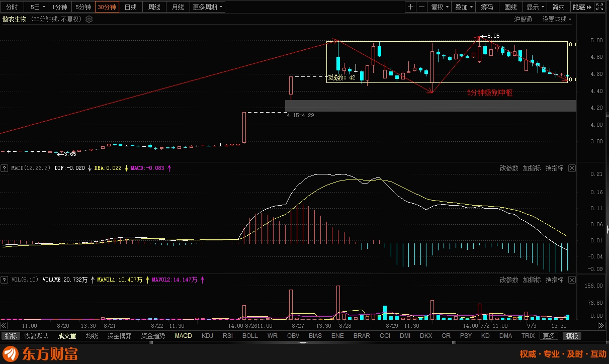Click the 4.15-4.29 gap price label

click(x=300, y=116)
